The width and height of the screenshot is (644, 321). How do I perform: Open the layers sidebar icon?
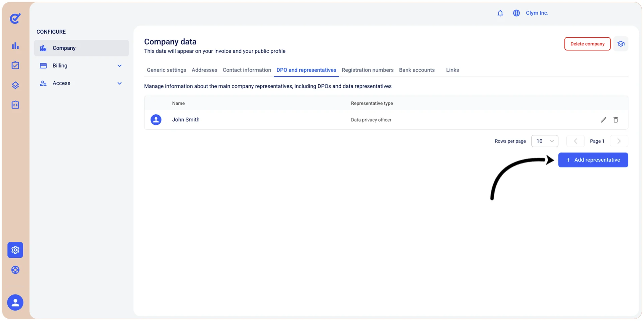tap(15, 85)
